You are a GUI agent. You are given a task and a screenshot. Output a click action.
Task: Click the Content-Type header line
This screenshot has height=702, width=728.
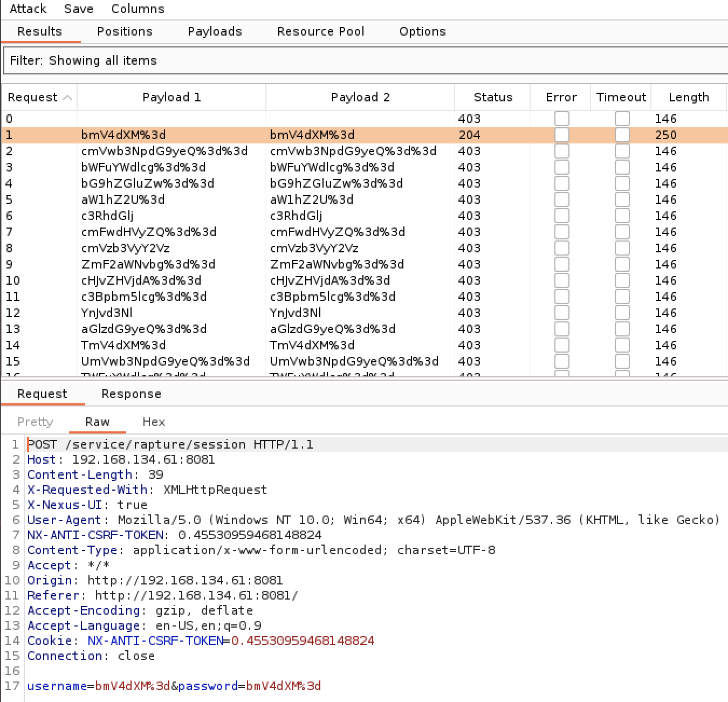[262, 550]
